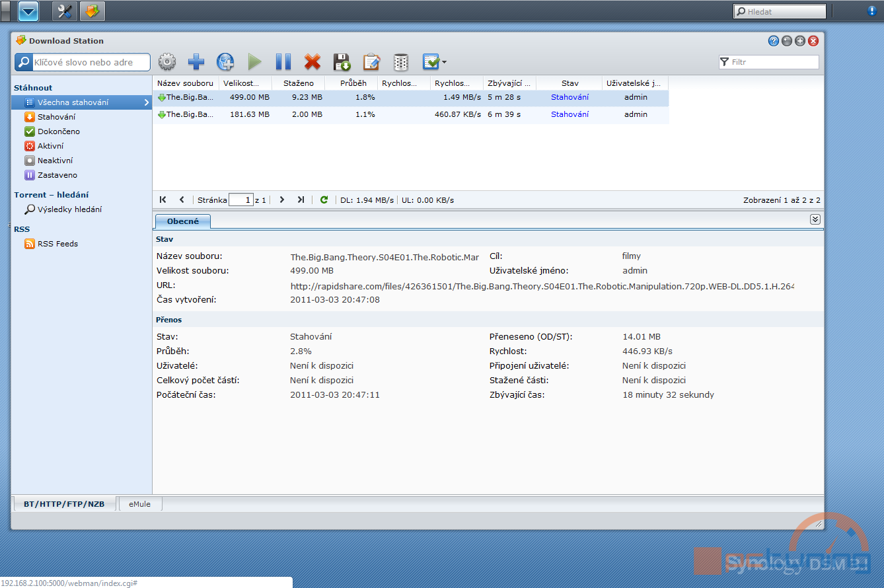884x588 pixels.
Task: Go to next page in pager
Action: [x=281, y=200]
